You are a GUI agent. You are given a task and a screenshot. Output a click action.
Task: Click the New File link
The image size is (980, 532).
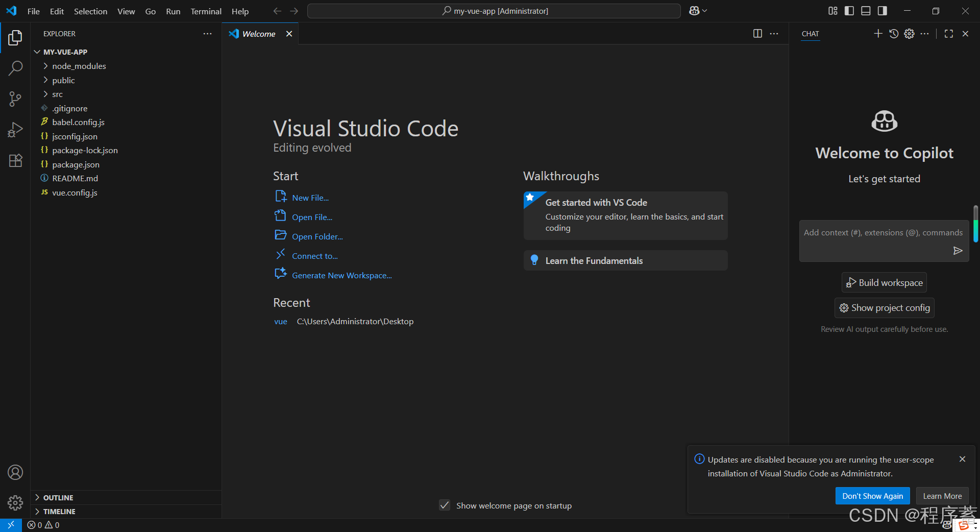(x=310, y=198)
